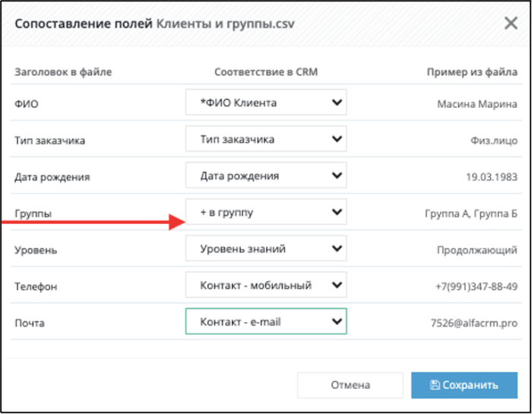Viewport: 532px width, 414px height.
Task: Expand the Контакт - мобильный dropdown
Action: [x=266, y=285]
